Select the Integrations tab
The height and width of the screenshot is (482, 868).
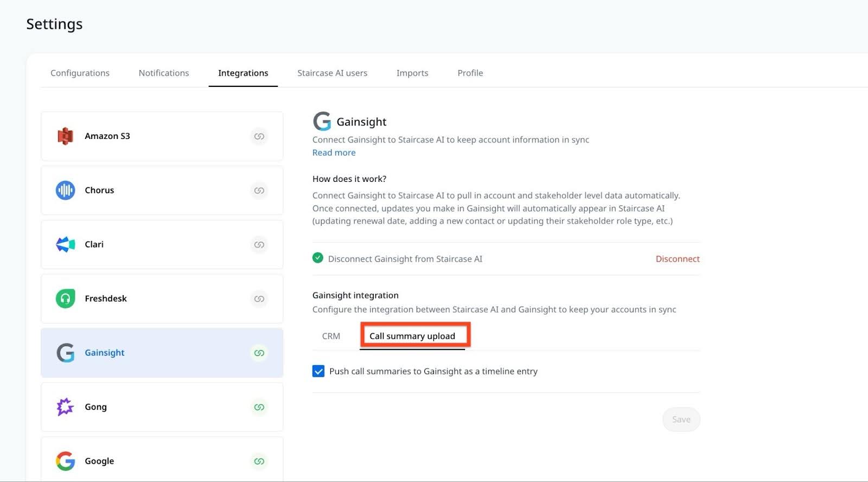click(x=243, y=73)
